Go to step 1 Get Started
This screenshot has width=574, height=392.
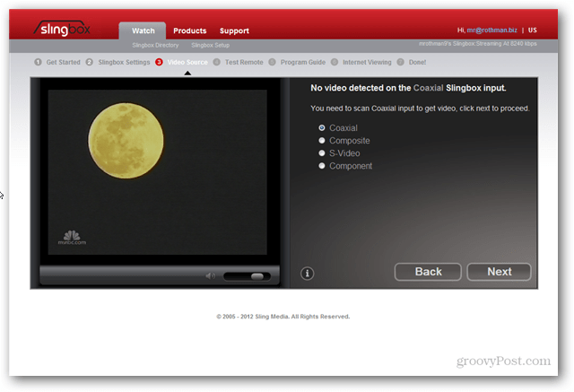[x=57, y=62]
